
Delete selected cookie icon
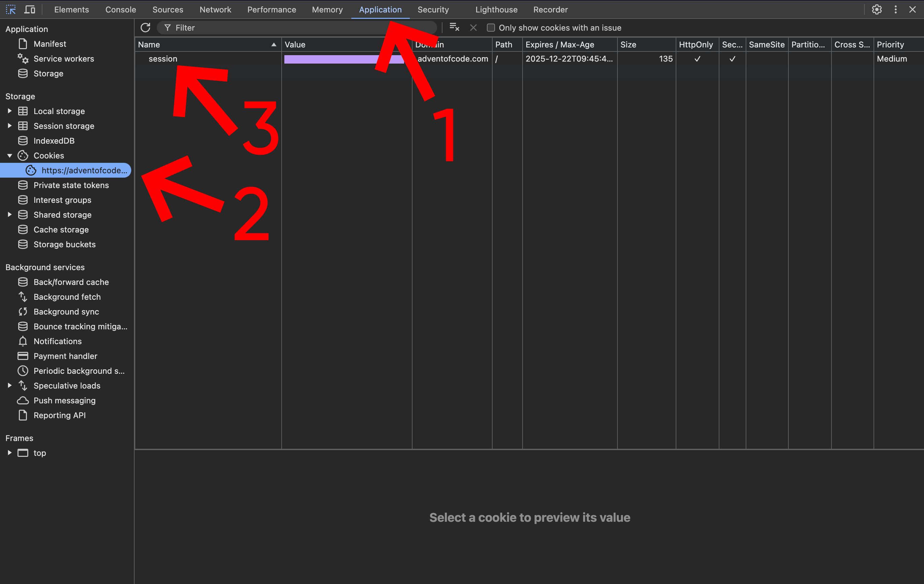pos(473,28)
